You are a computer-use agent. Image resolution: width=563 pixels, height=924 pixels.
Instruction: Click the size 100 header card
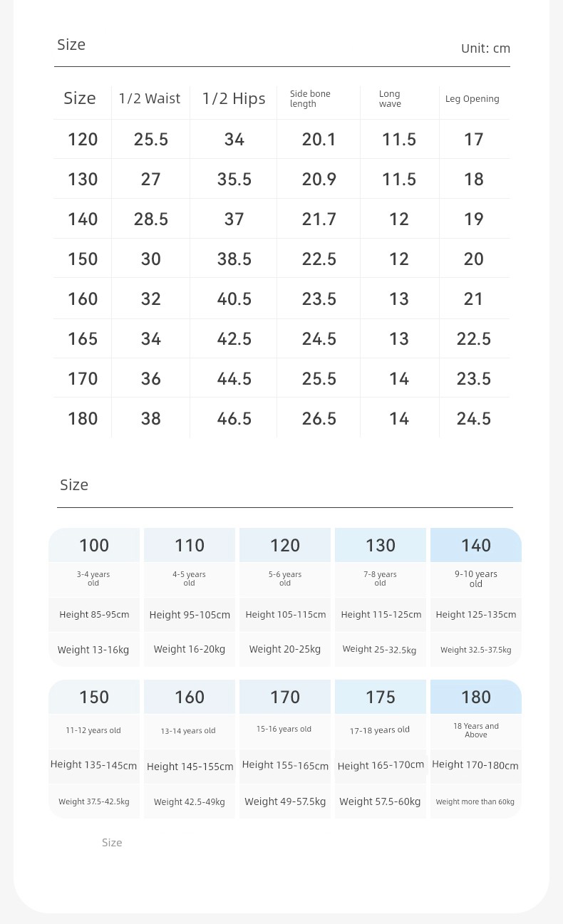pos(94,545)
